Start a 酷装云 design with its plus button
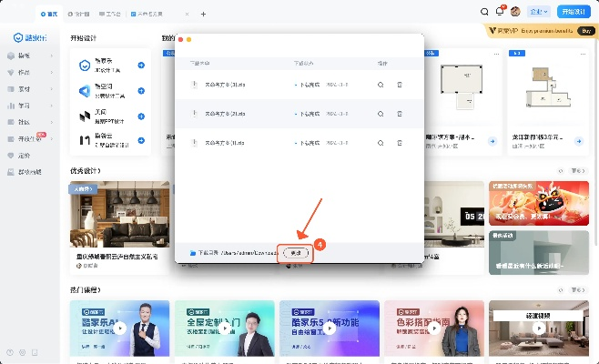Image resolution: width=599 pixels, height=364 pixels. 141,140
